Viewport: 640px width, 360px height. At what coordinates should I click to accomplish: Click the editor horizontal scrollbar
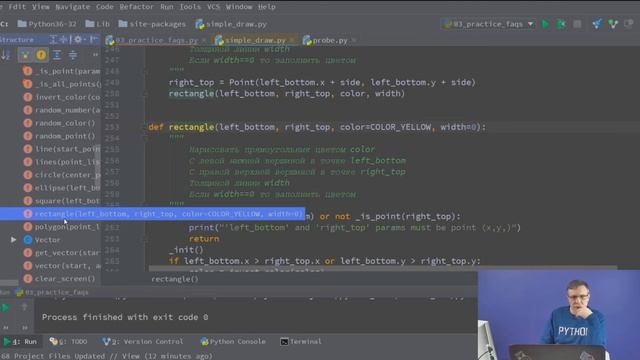coord(383,269)
